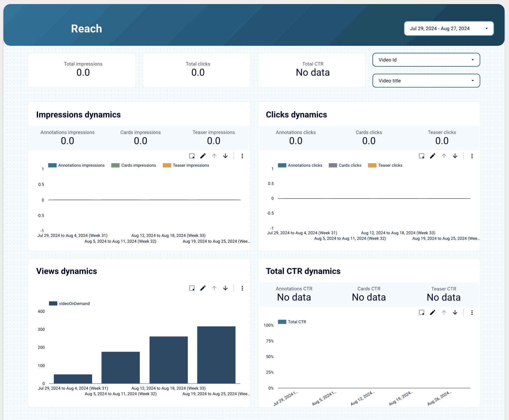Click the edit pencil icon on Impressions dynamics chart
Image resolution: width=509 pixels, height=420 pixels.
[203, 156]
